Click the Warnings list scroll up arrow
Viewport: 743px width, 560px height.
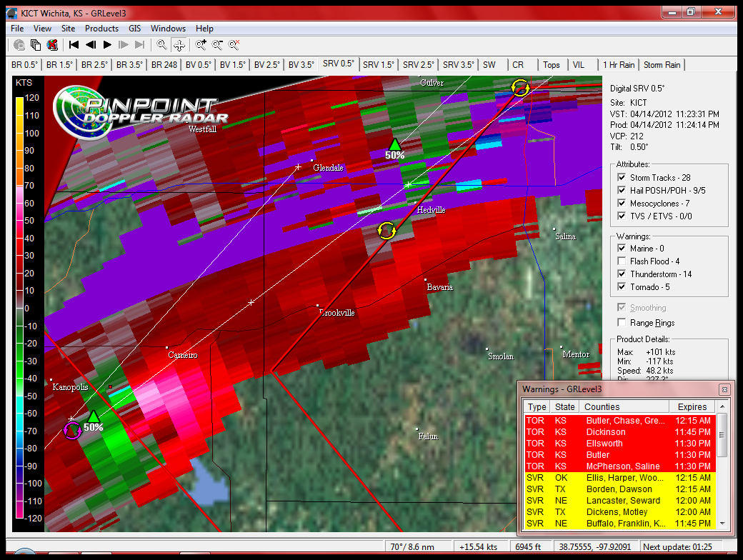pos(722,407)
